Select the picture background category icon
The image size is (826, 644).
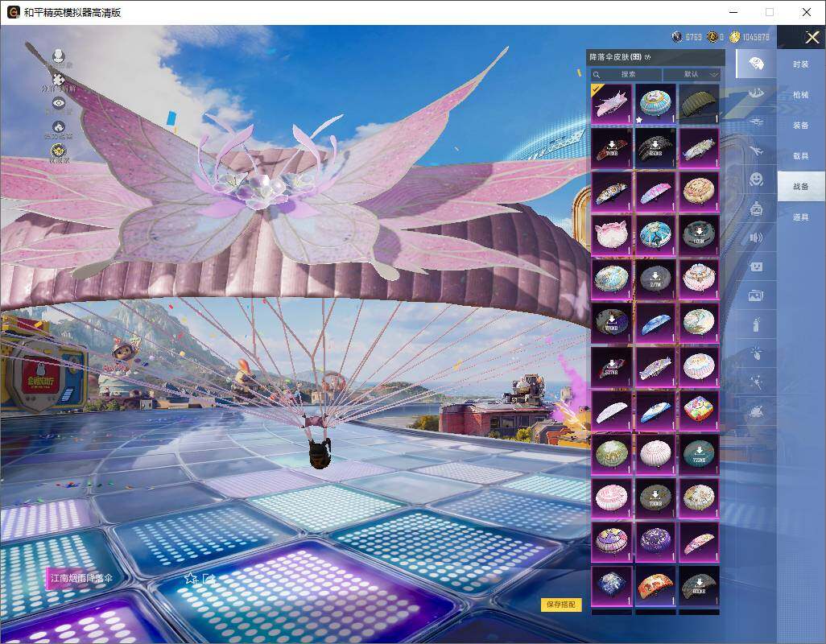(x=757, y=295)
